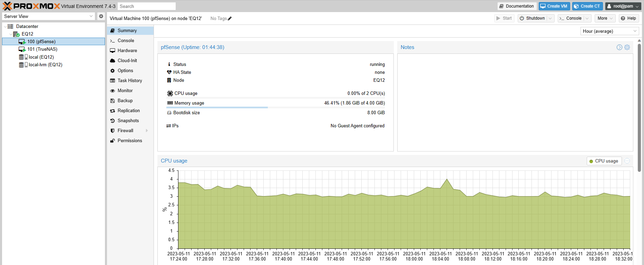This screenshot has height=265, width=644.
Task: Toggle the CPU usage legend series
Action: pyautogui.click(x=604, y=161)
